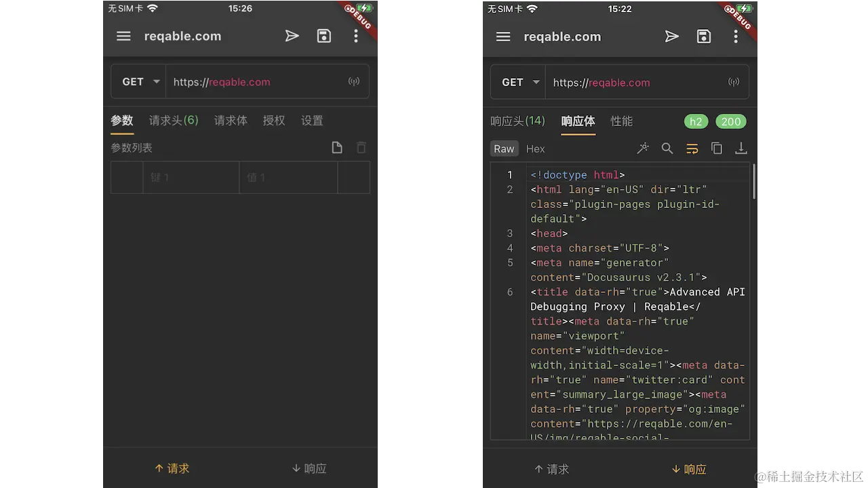Switch to 请求体 tab
This screenshot has width=868, height=488.
coord(231,121)
